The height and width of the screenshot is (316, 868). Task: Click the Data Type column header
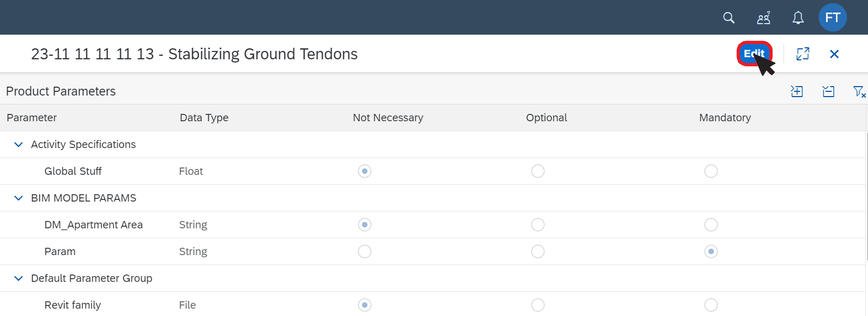pos(204,118)
